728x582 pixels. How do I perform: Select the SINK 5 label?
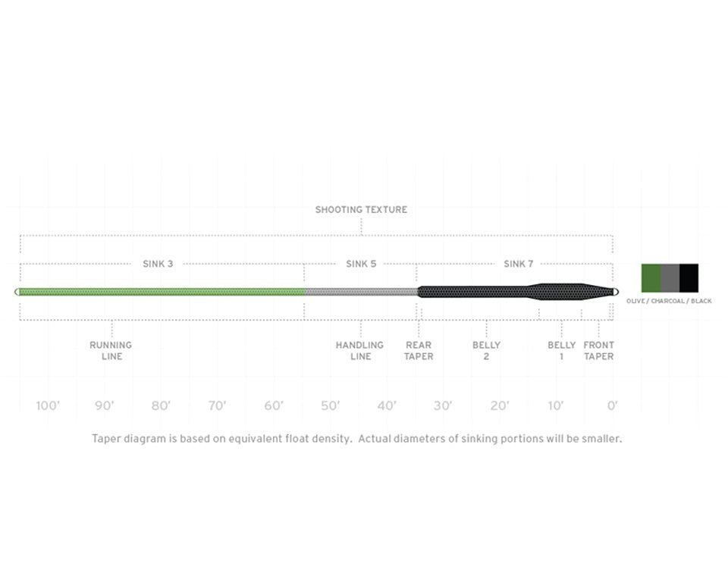[361, 264]
